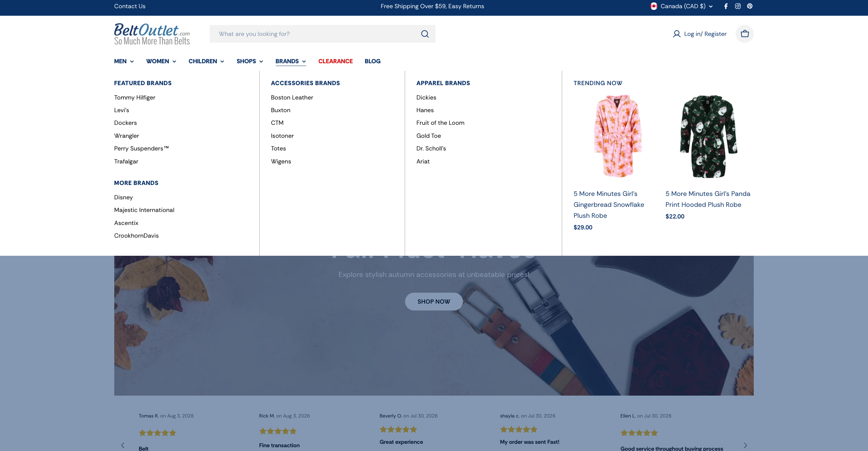Select Gold Toe brand
The height and width of the screenshot is (451, 868).
pyautogui.click(x=429, y=136)
